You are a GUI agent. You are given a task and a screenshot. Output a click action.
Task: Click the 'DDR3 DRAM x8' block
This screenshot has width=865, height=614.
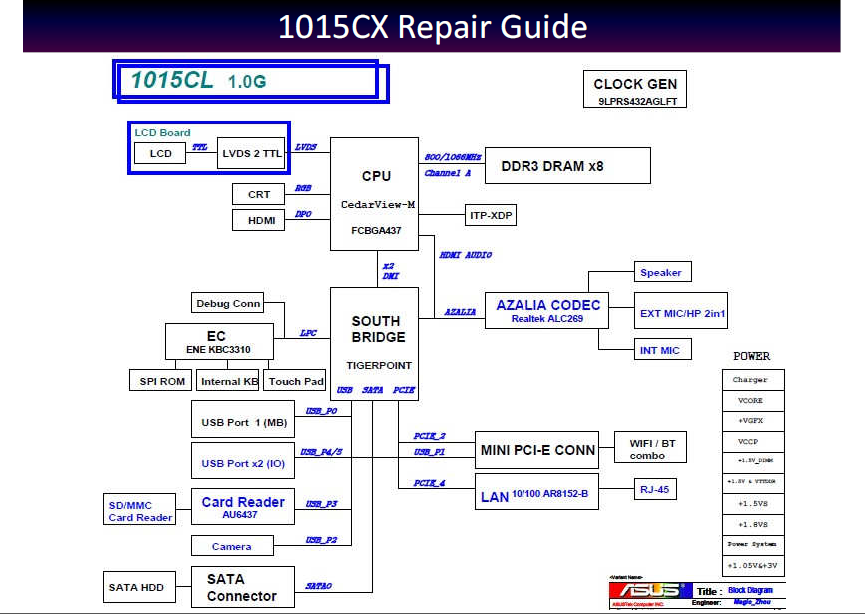pyautogui.click(x=568, y=165)
